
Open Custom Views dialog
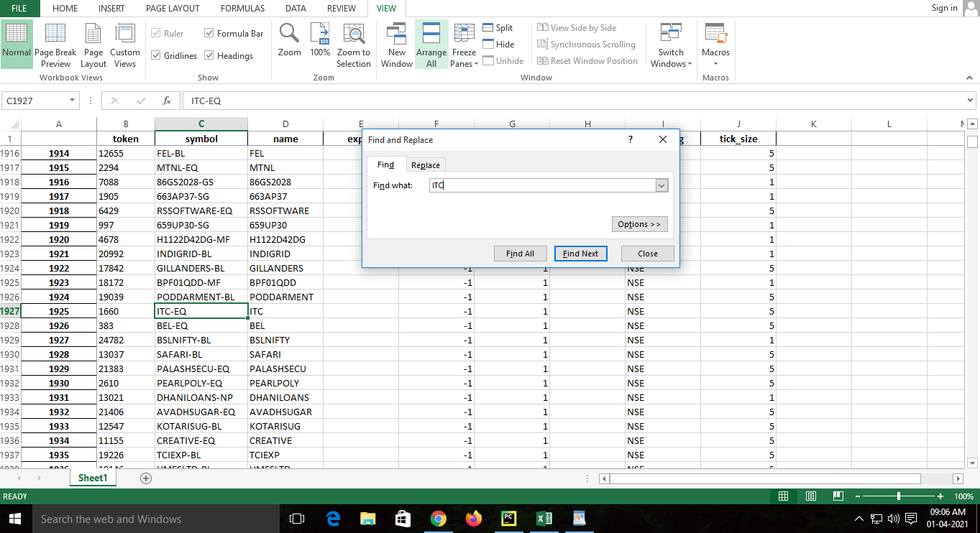click(x=125, y=44)
